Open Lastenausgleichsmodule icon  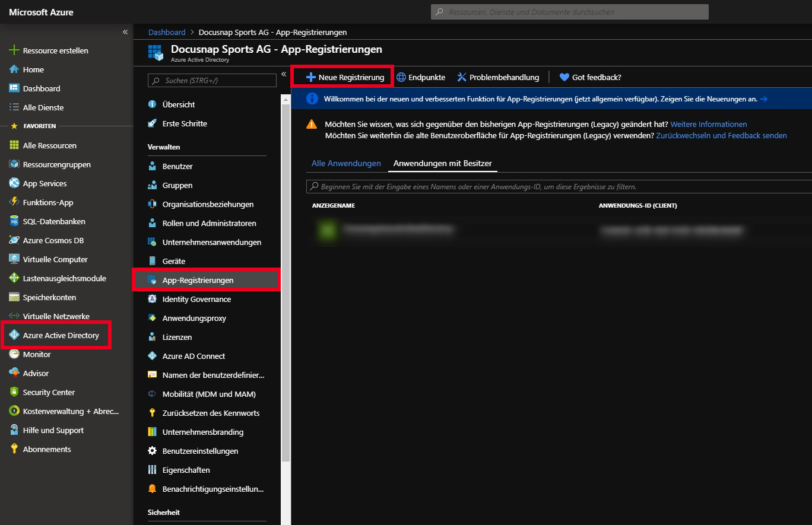click(14, 278)
